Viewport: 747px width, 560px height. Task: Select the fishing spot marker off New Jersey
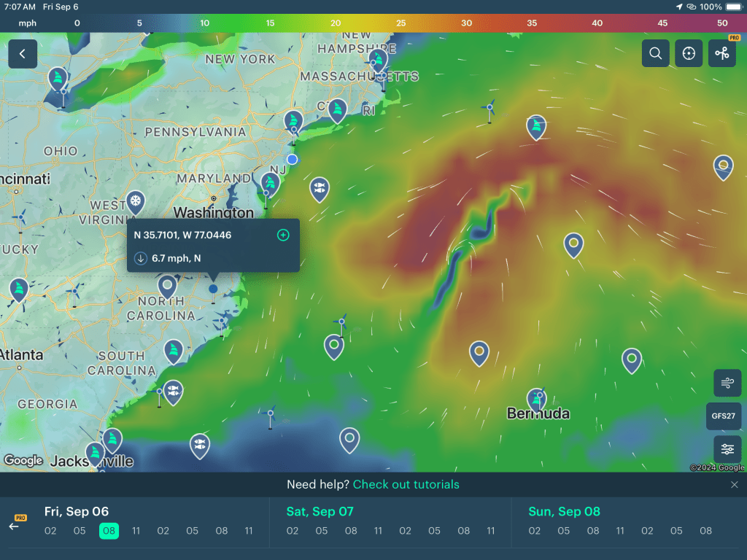pyautogui.click(x=319, y=189)
